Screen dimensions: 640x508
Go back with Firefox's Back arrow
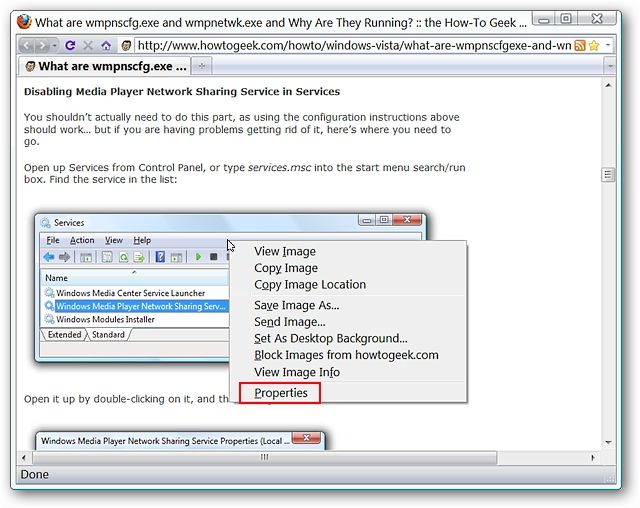point(27,45)
